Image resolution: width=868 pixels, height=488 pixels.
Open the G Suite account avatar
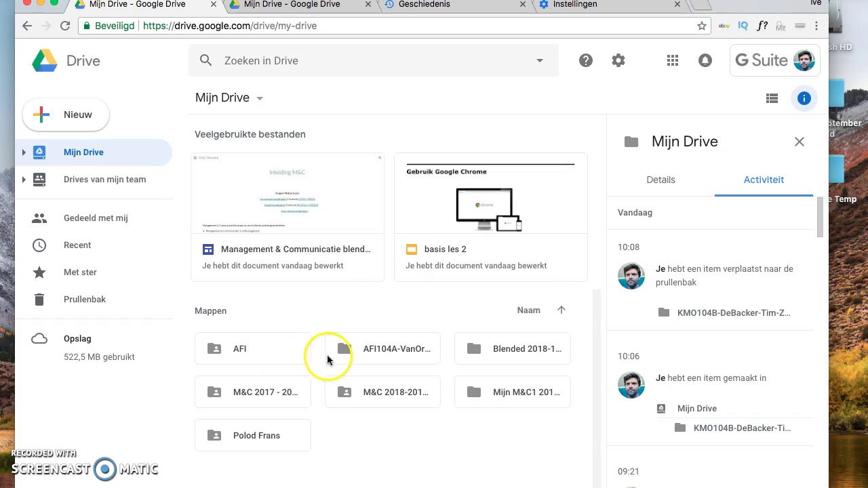(x=804, y=60)
